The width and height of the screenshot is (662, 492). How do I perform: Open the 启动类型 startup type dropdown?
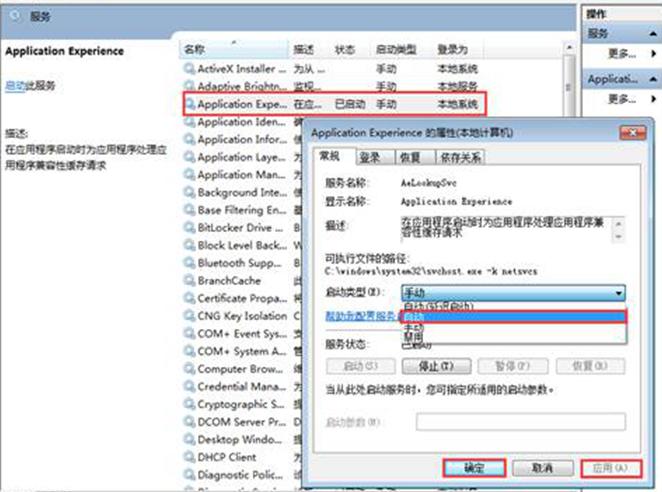514,292
